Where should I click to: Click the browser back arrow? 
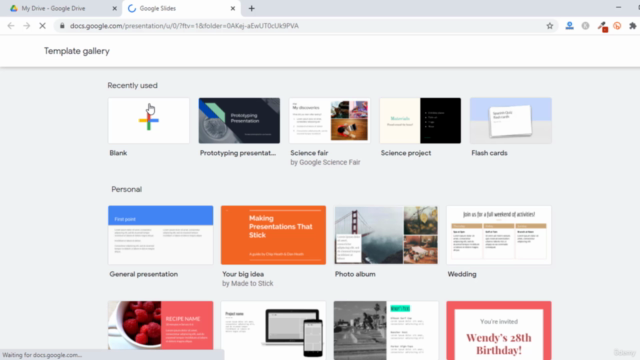click(x=11, y=26)
